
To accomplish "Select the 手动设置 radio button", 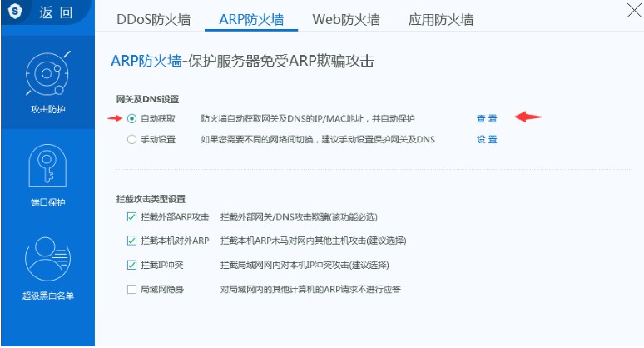I will click(131, 139).
